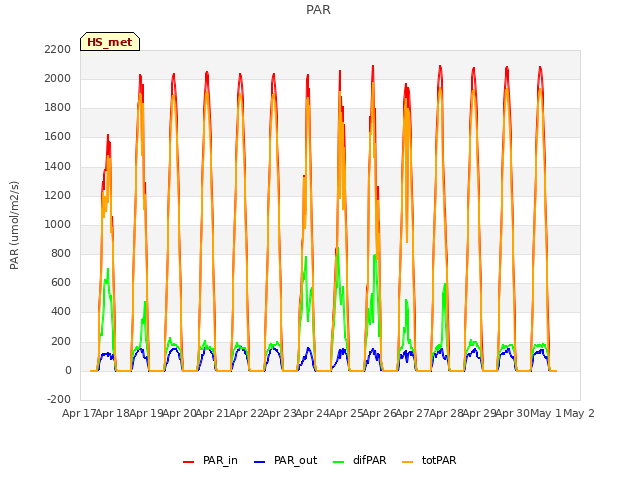The width and height of the screenshot is (640, 480).
Task: Click the blue PAR_out legend swatch
Action: (x=259, y=462)
